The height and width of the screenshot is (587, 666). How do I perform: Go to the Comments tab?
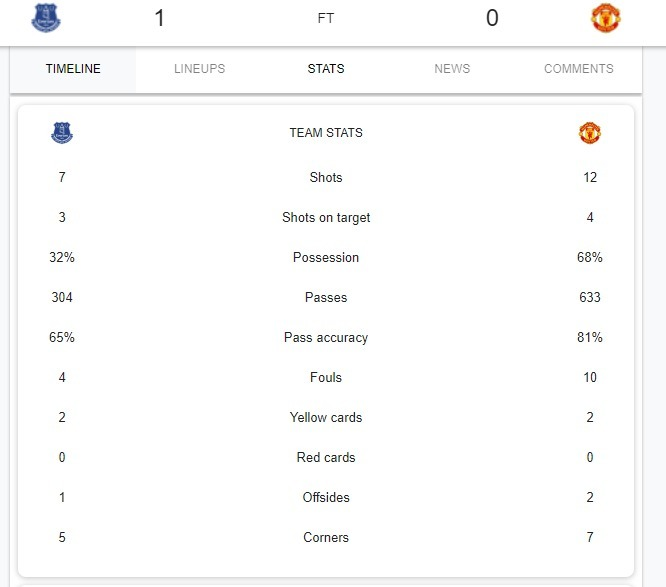tap(579, 69)
